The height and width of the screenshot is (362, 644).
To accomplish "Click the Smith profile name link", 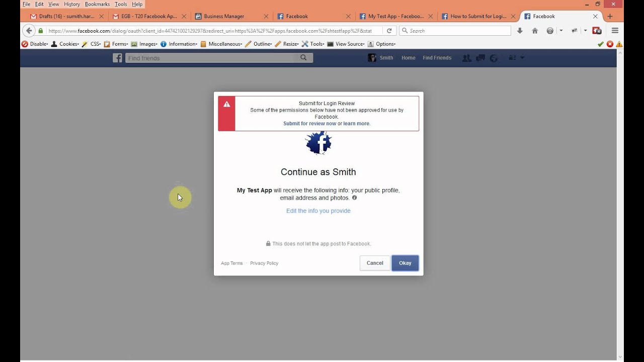I will coord(386,58).
